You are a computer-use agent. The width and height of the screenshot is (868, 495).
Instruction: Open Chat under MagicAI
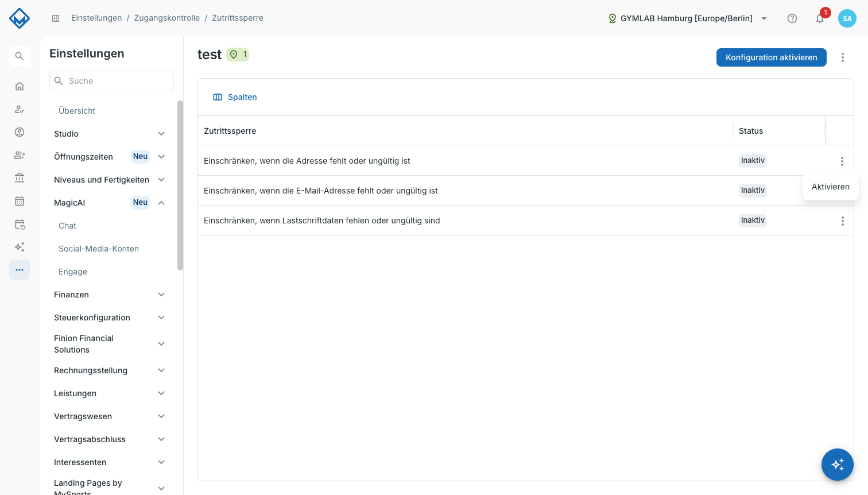tap(67, 226)
